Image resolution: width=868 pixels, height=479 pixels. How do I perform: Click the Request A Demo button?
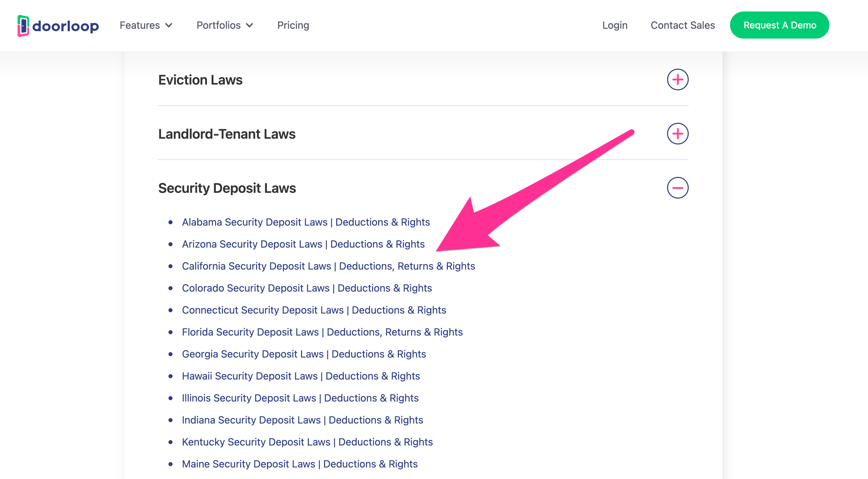pyautogui.click(x=779, y=25)
